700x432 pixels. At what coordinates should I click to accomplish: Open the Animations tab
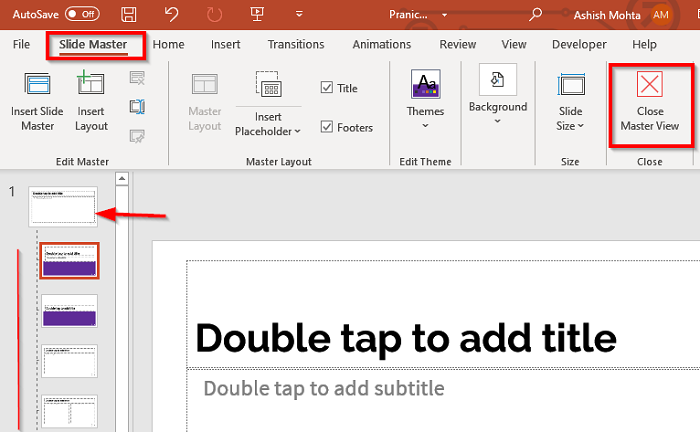381,44
